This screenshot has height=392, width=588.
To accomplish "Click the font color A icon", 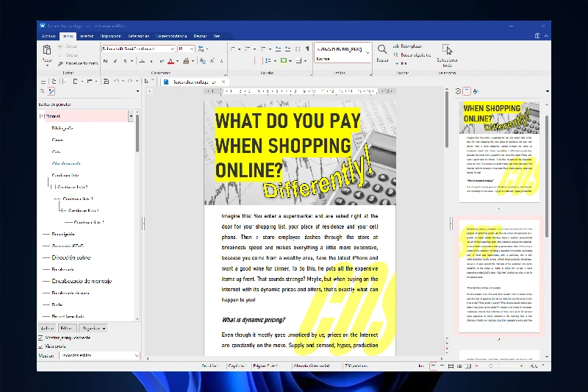I will click(171, 61).
